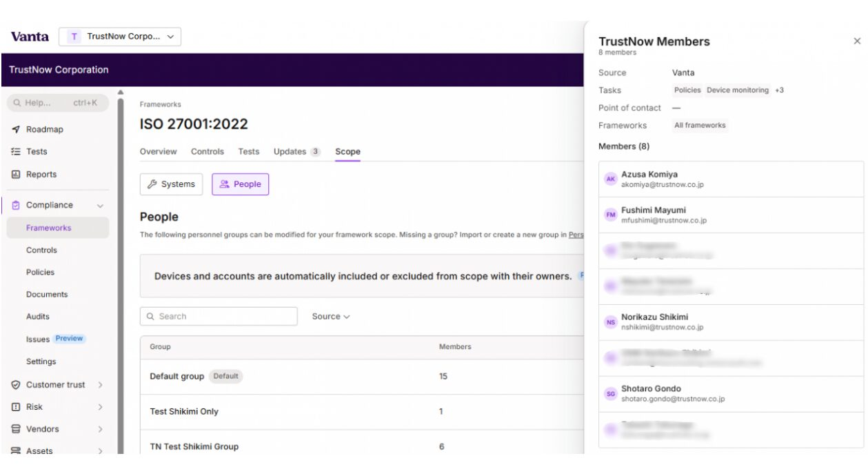Viewport: 868px width, 476px height.
Task: Click the Compliance clipboard icon
Action: tap(16, 205)
